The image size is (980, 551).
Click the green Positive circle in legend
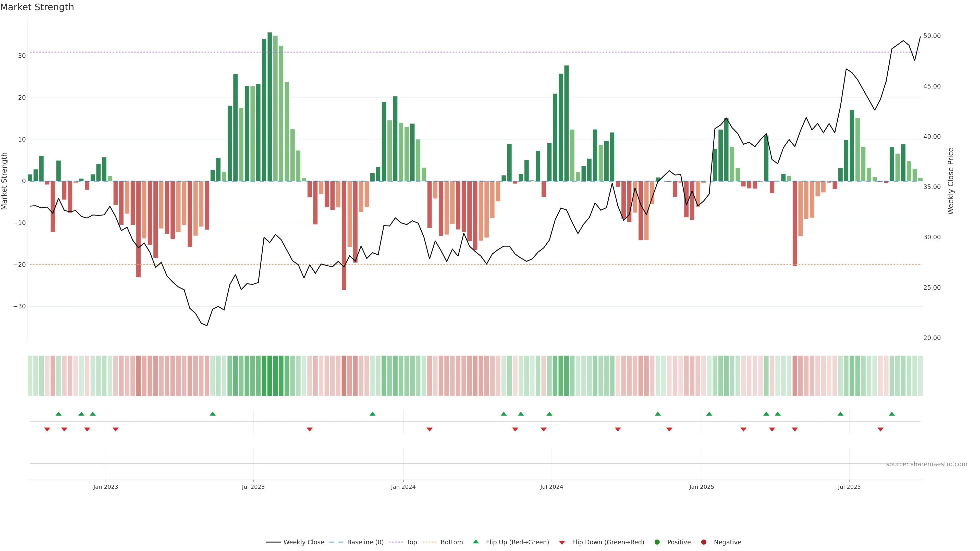(657, 542)
